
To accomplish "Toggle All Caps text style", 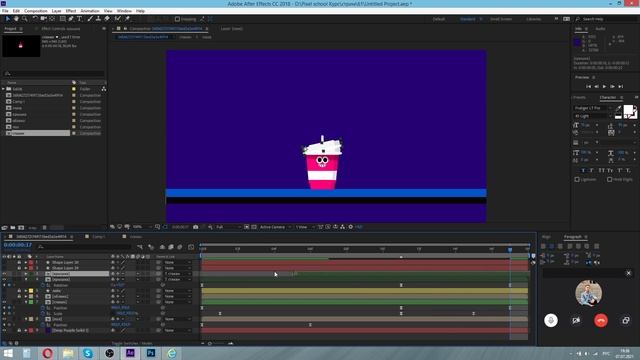I will 601,170.
